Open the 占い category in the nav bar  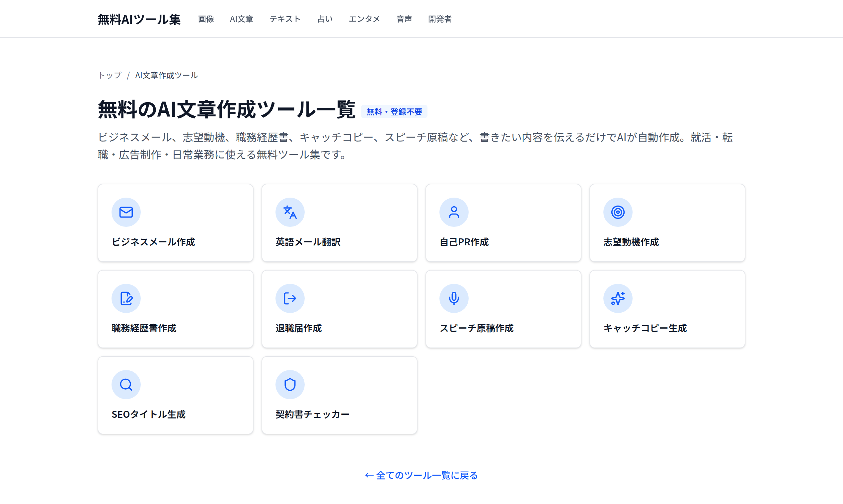click(x=325, y=19)
